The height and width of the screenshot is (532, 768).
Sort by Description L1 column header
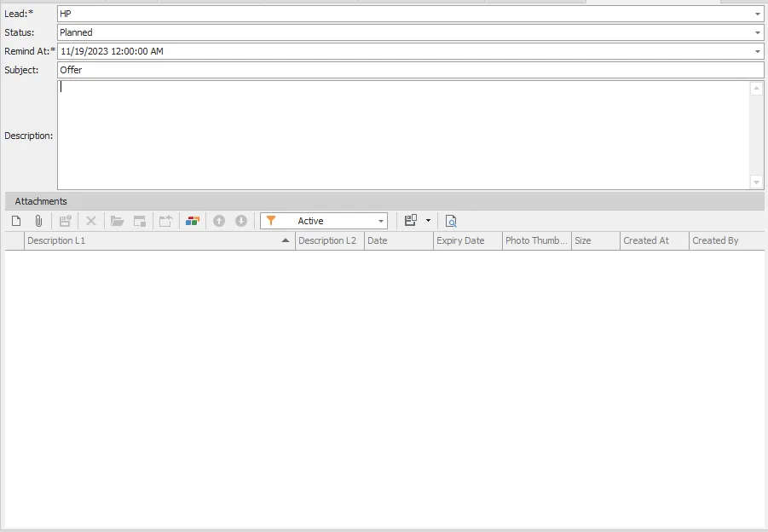point(153,240)
